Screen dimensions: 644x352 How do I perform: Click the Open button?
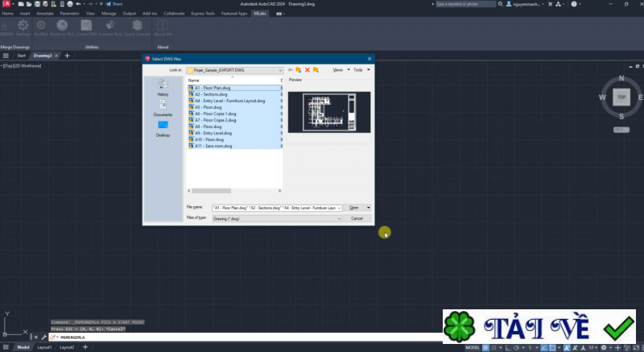click(354, 207)
